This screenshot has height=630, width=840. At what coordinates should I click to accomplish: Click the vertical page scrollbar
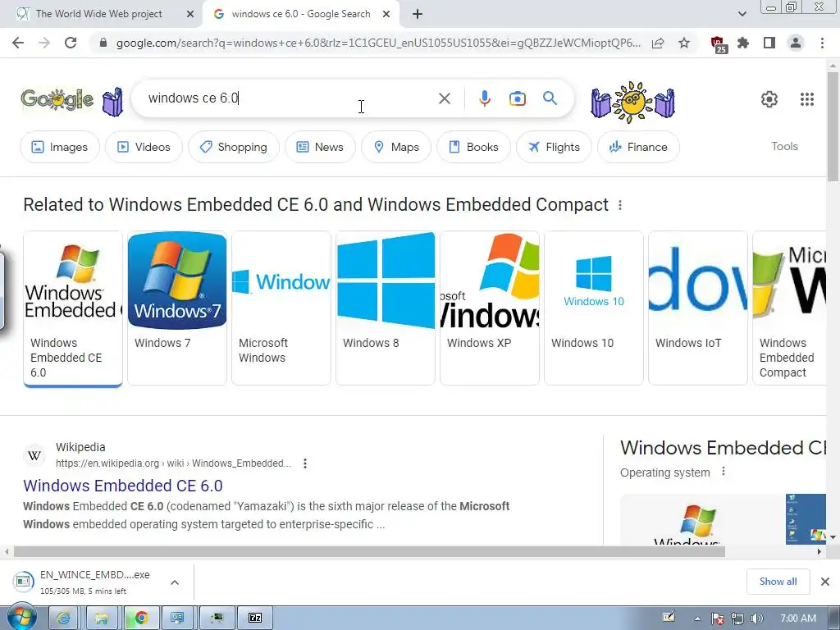(833, 126)
